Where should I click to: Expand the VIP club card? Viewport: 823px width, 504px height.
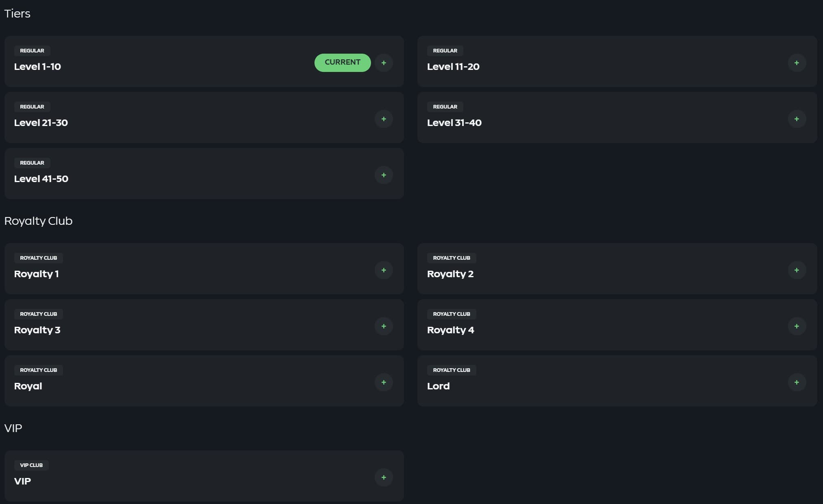click(x=384, y=478)
